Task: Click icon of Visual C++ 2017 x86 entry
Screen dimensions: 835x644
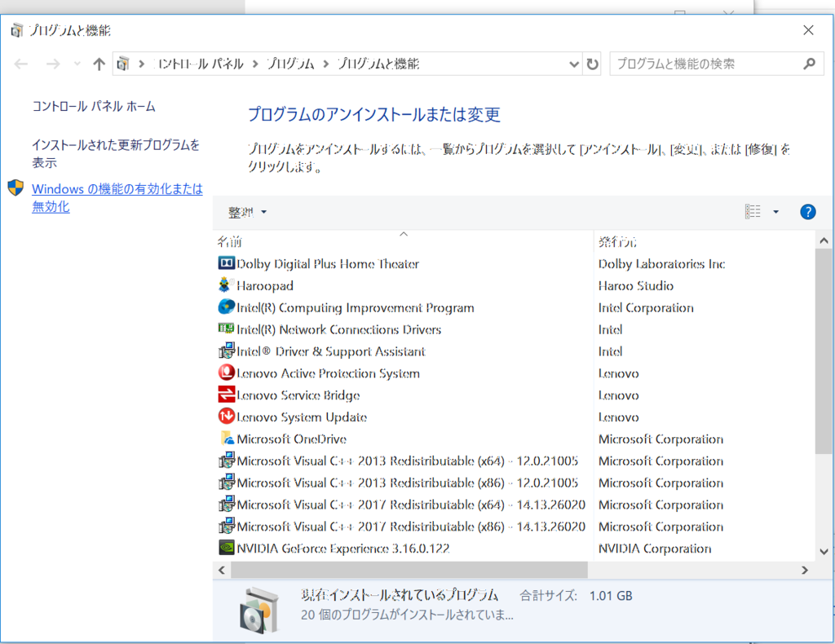Action: [227, 525]
